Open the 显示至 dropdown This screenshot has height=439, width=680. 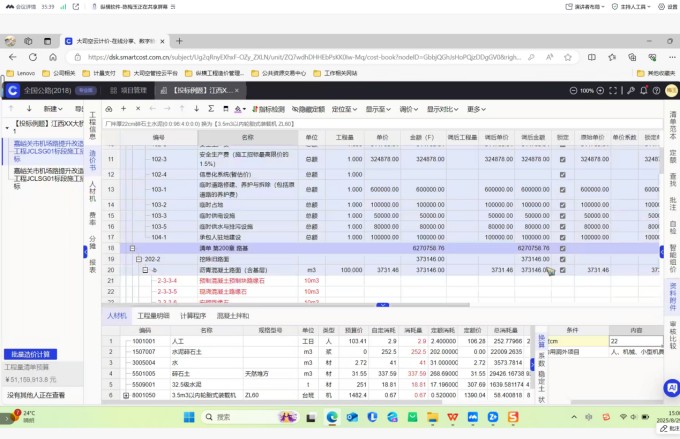[378, 108]
